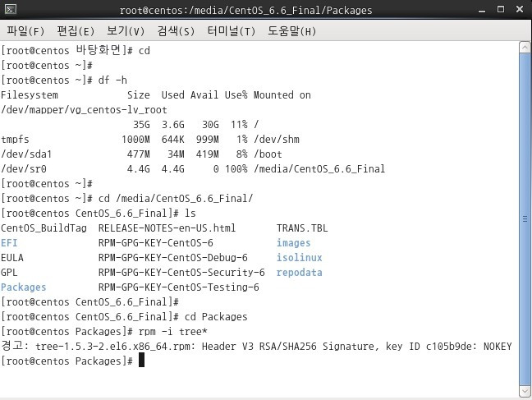The width and height of the screenshot is (532, 400).
Task: Minimize the terminal window
Action: [x=482, y=10]
